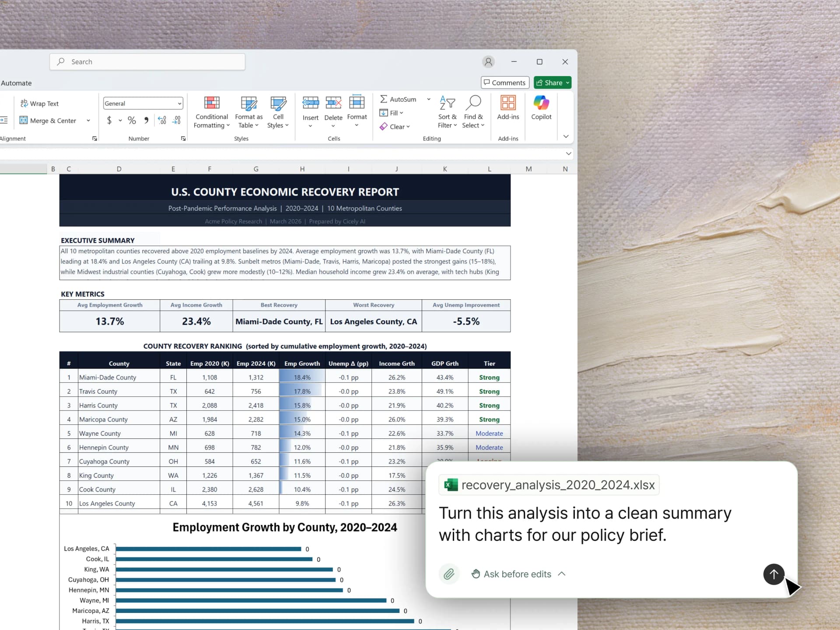
Task: Open Conditional Formatting options
Action: click(x=212, y=112)
